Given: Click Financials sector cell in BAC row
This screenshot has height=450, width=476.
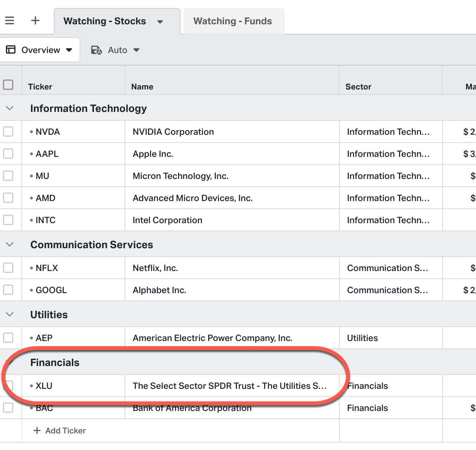Looking at the screenshot, I should click(x=391, y=408).
